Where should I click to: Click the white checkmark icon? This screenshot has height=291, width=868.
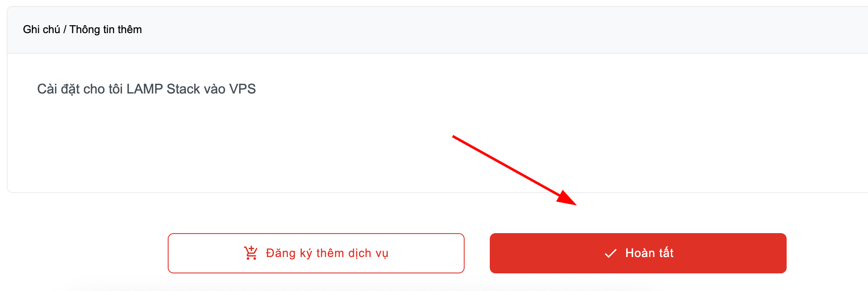point(611,253)
